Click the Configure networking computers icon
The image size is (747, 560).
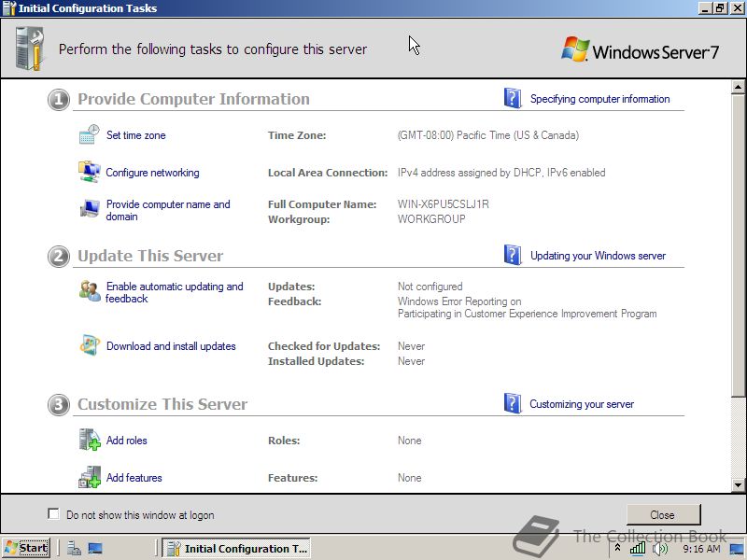click(x=89, y=172)
